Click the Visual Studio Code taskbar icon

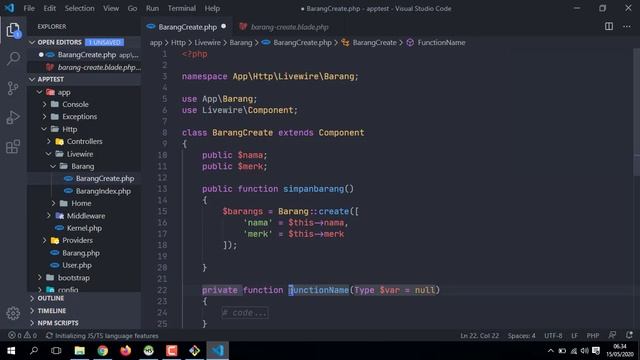point(218,351)
